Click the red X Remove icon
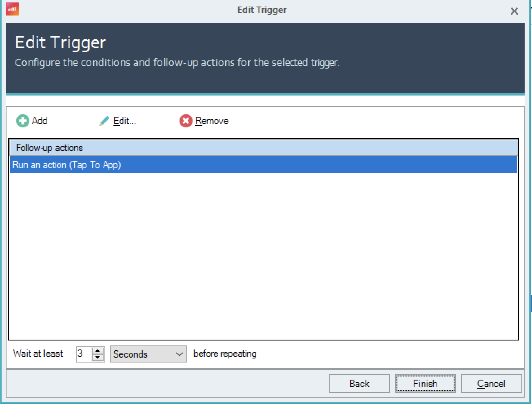 point(186,121)
